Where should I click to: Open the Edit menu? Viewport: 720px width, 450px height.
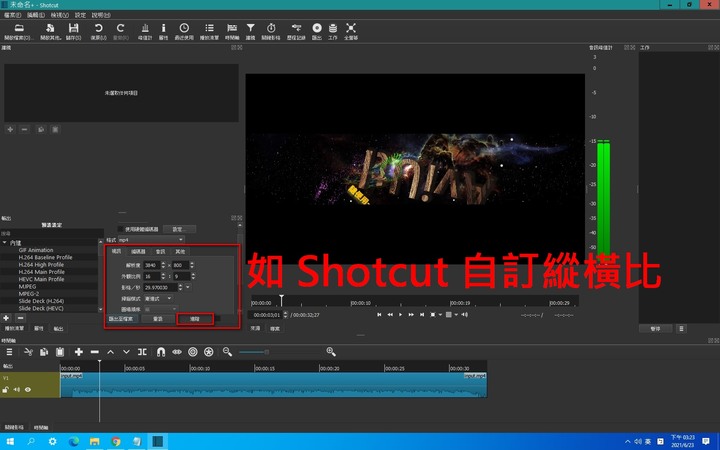(36, 15)
